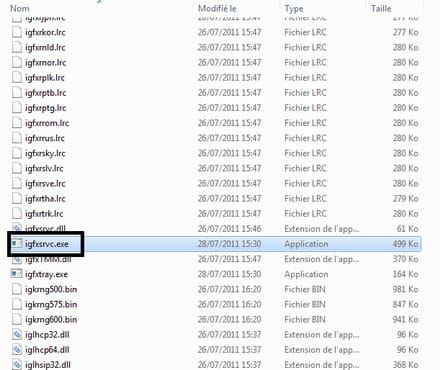The image size is (440, 370).
Task: Select the iglhcp32.dll file icon
Action: 17,334
